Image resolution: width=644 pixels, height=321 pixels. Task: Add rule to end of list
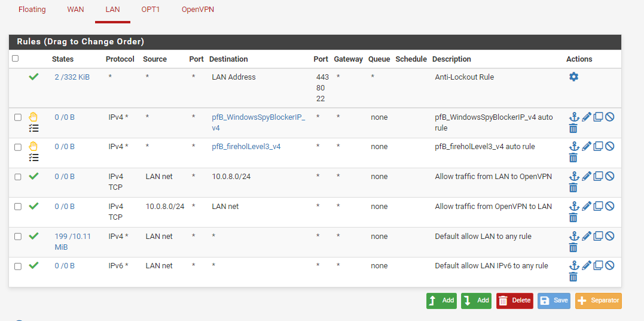coord(476,301)
